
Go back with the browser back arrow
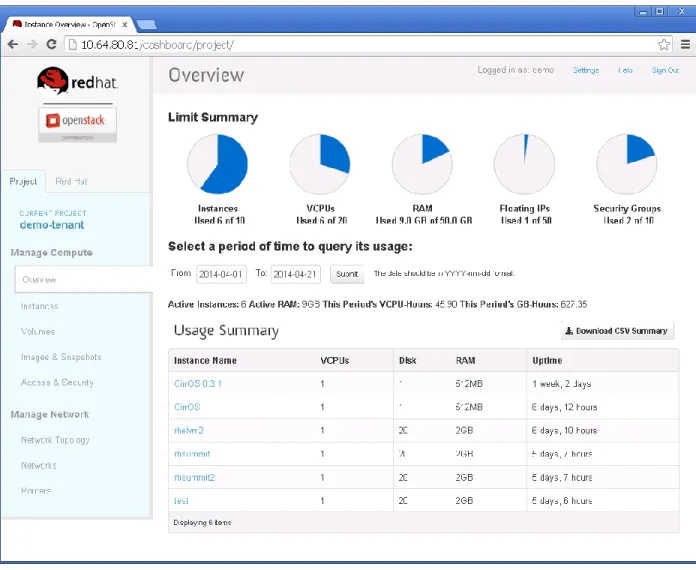(13, 44)
